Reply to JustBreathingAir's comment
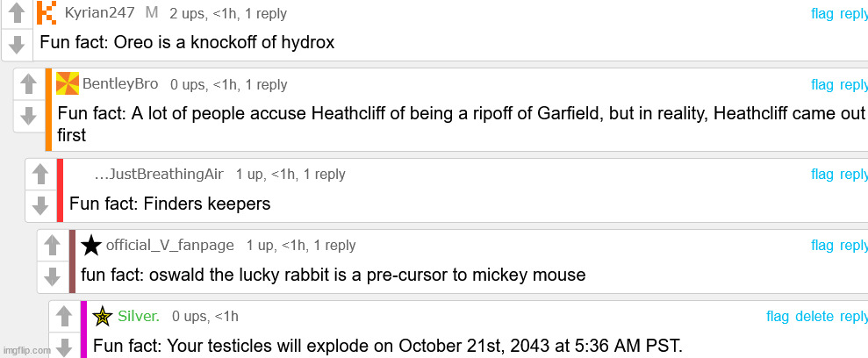The image size is (868, 358). [x=853, y=174]
